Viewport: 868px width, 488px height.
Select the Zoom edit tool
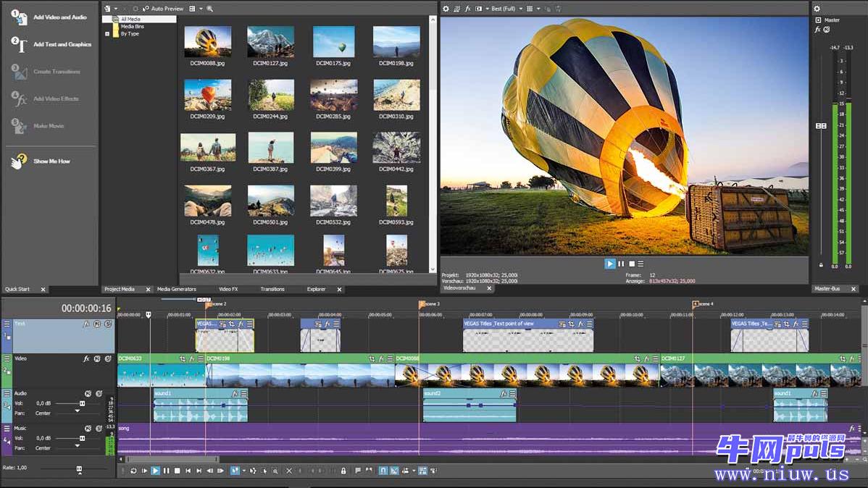pos(275,471)
